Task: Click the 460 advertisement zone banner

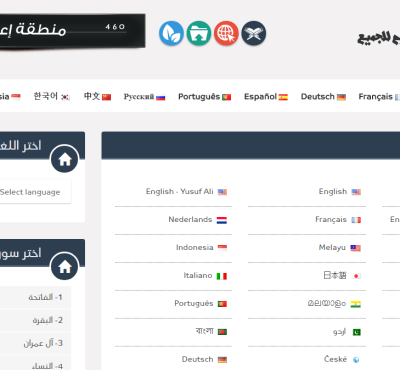Action: [72, 31]
